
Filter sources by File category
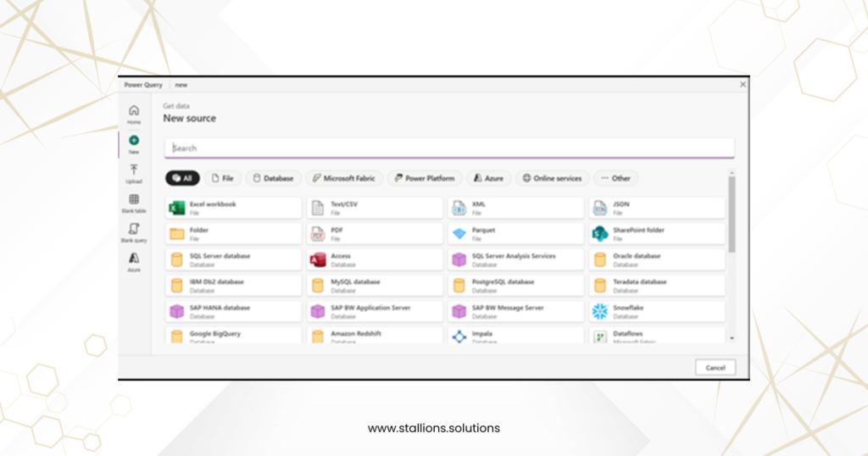[x=223, y=178]
